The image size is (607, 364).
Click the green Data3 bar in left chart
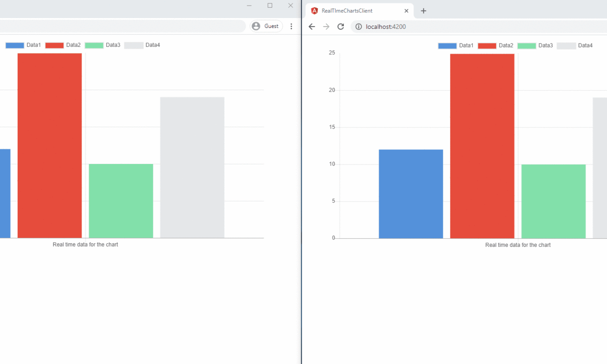click(121, 200)
